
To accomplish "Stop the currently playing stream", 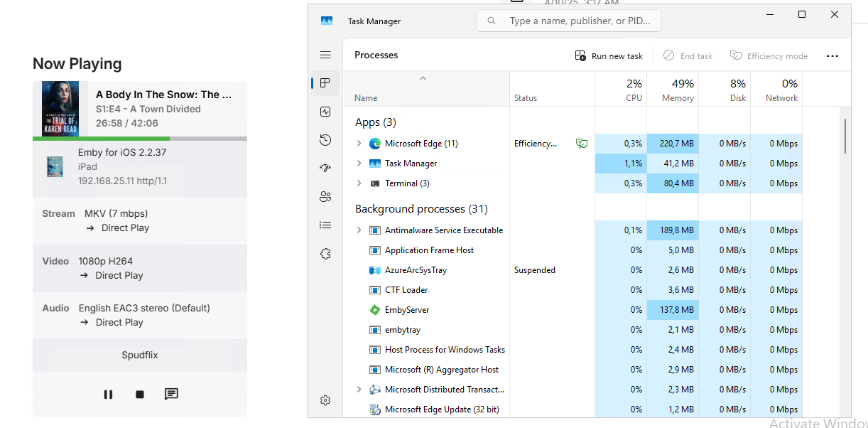I will pos(140,395).
